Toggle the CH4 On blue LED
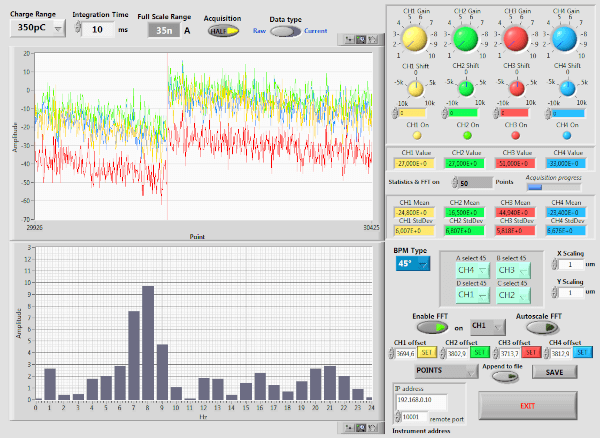This screenshot has width=600, height=438. coord(566,134)
